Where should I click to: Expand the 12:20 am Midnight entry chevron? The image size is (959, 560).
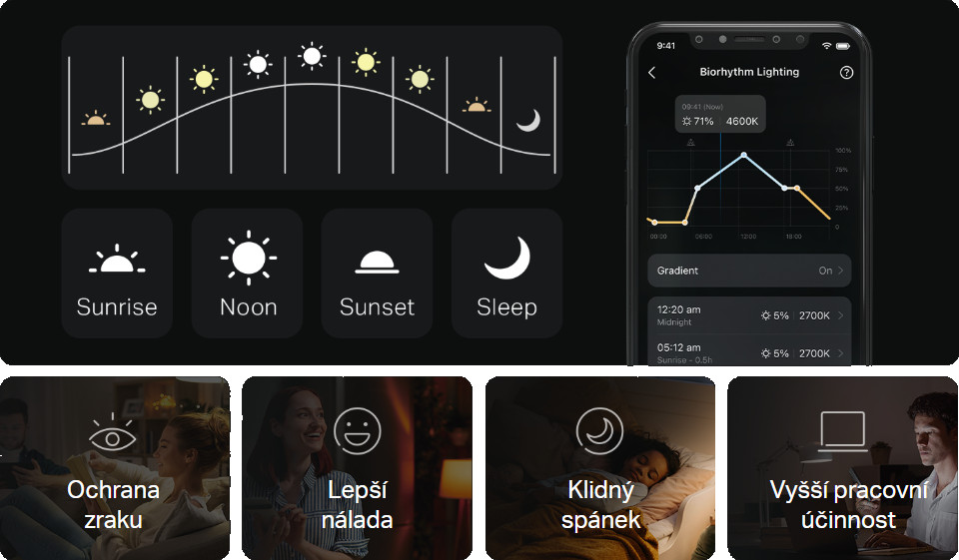[x=841, y=315]
